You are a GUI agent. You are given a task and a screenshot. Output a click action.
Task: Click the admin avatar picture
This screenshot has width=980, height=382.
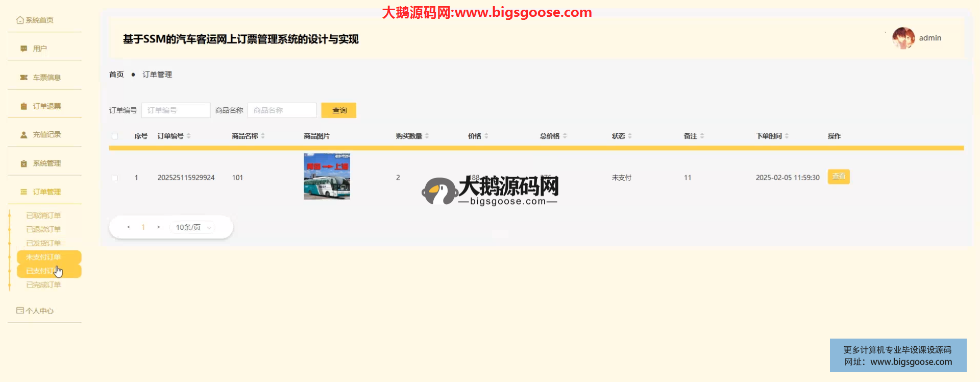pyautogui.click(x=903, y=38)
